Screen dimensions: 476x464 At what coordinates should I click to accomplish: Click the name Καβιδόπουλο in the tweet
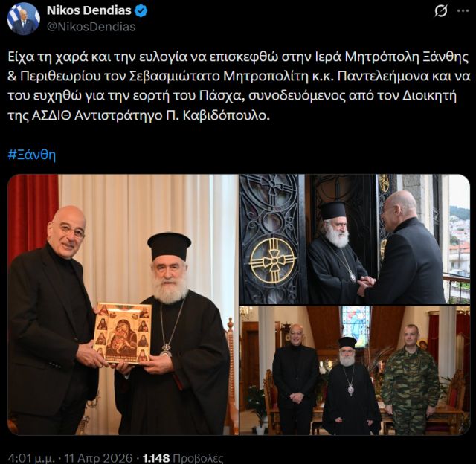[226, 115]
